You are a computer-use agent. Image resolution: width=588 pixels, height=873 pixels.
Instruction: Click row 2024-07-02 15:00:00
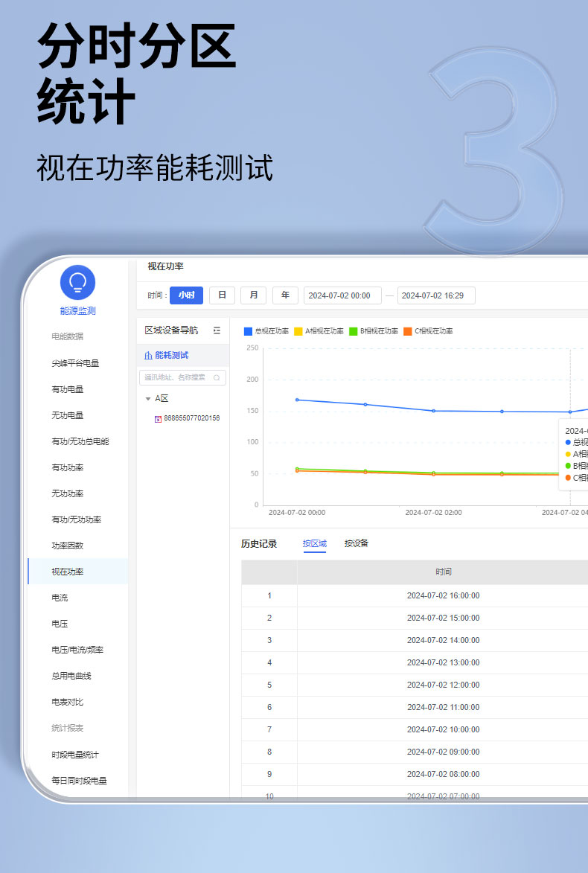415,618
